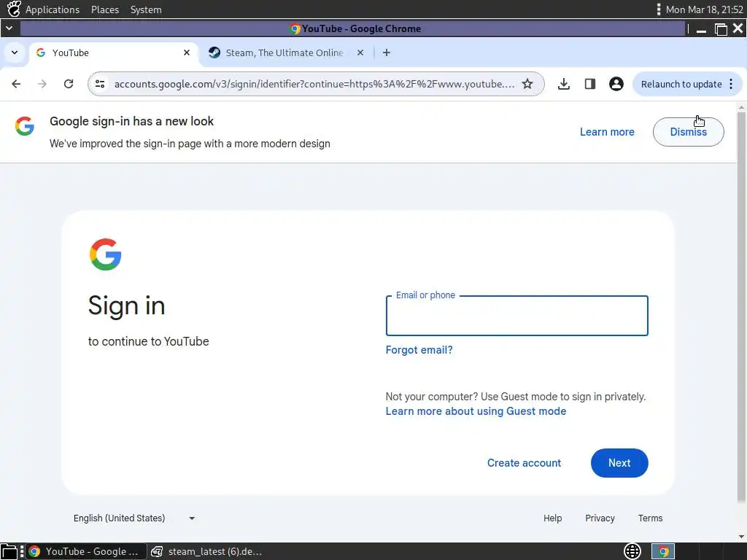Screen dimensions: 747x560
Task: Open the Privacy footer link
Action: click(600, 518)
